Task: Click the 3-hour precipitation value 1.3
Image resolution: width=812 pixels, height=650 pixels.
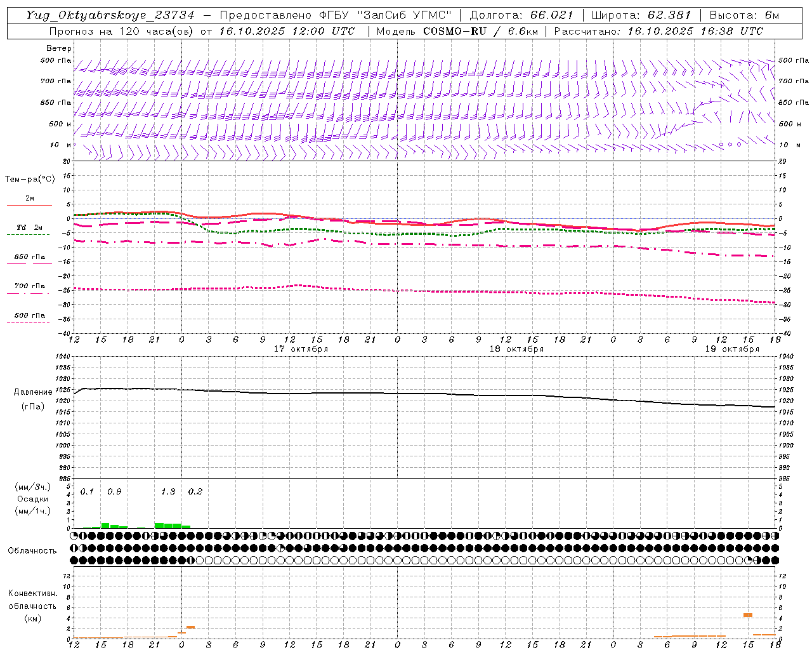Action: coord(168,492)
